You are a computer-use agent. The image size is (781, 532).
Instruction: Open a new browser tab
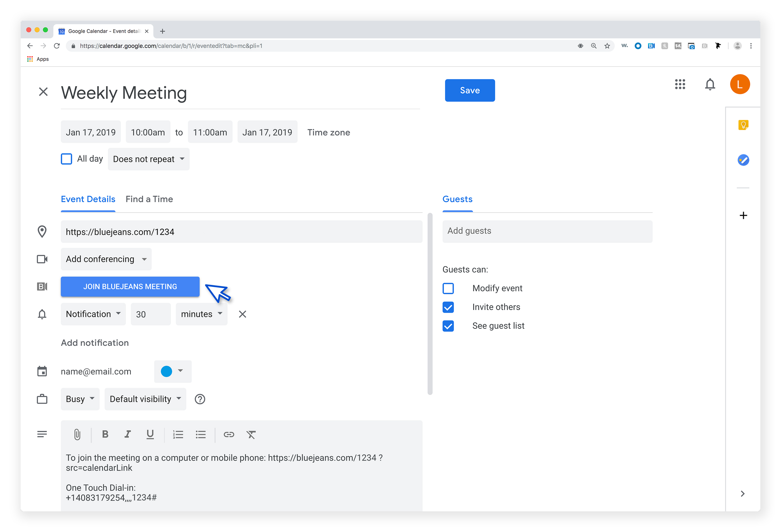[162, 31]
